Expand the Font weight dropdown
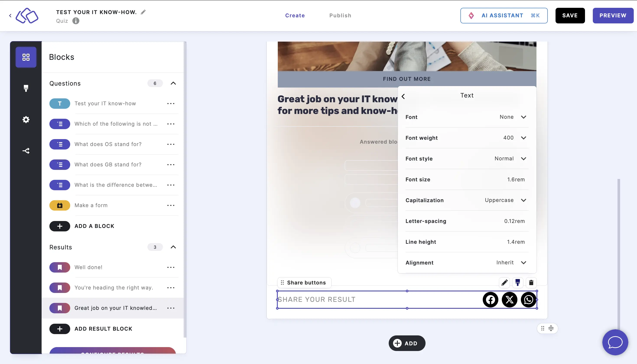Image resolution: width=637 pixels, height=364 pixels. (x=523, y=138)
